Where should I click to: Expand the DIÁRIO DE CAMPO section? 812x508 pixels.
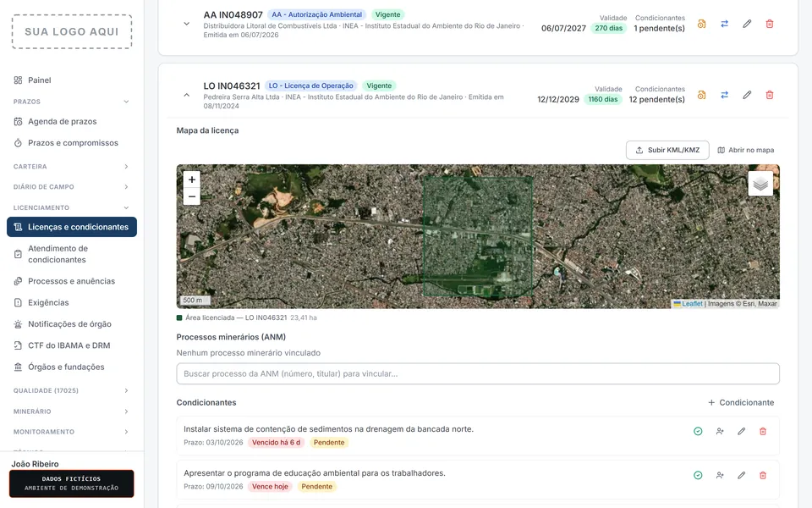71,186
